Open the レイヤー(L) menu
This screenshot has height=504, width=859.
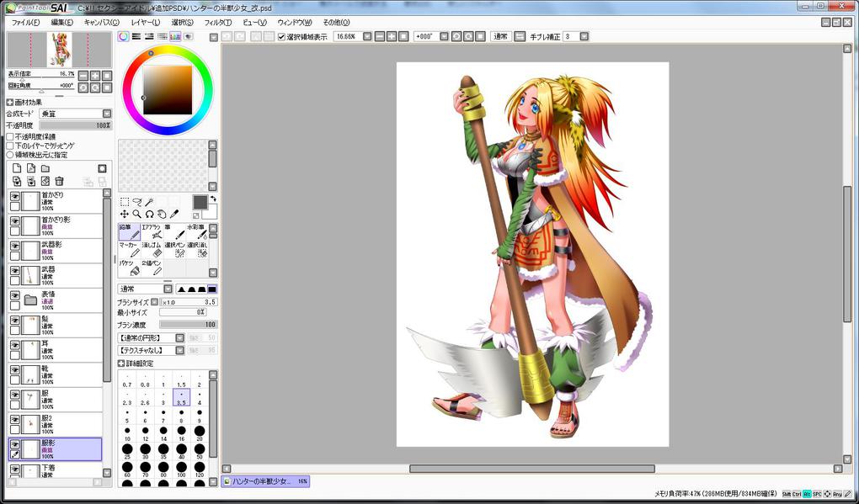pos(146,23)
